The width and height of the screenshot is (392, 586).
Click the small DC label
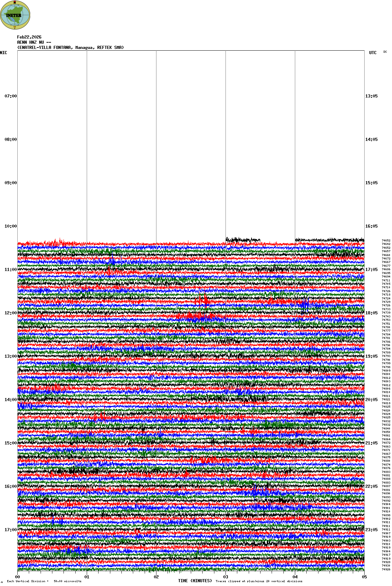tap(385, 52)
